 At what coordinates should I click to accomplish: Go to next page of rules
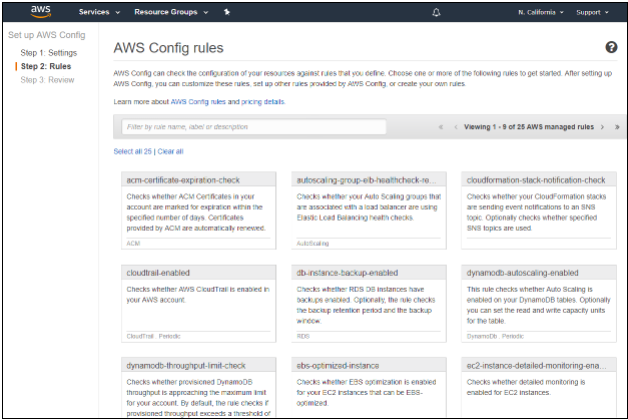[602, 127]
